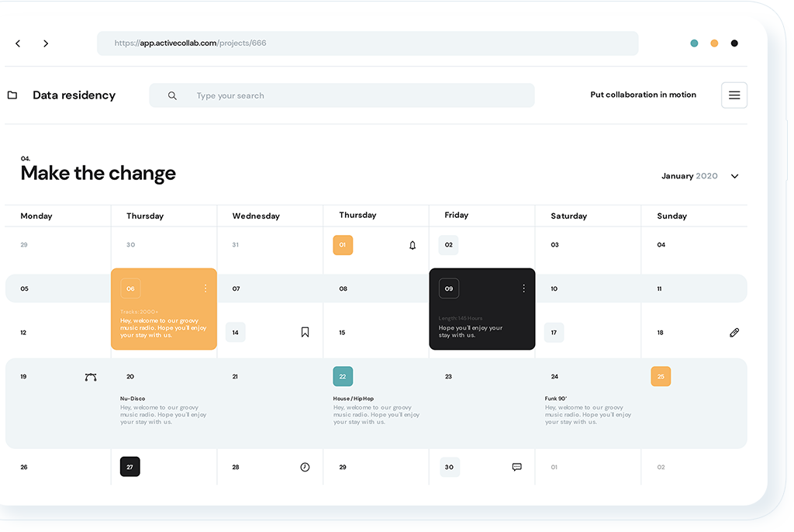Viewport: 794px width, 532px height.
Task: Open options menu on orange 06 card
Action: (205, 288)
